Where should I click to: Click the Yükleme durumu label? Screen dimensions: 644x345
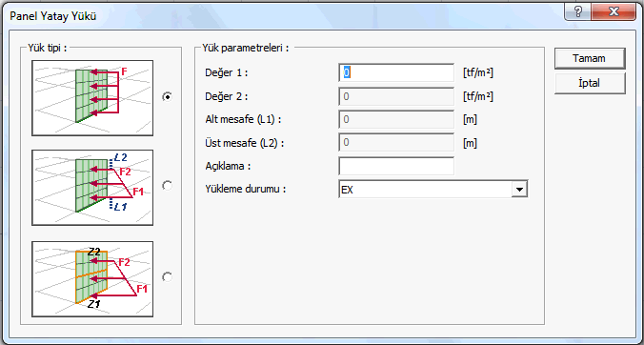pos(246,190)
